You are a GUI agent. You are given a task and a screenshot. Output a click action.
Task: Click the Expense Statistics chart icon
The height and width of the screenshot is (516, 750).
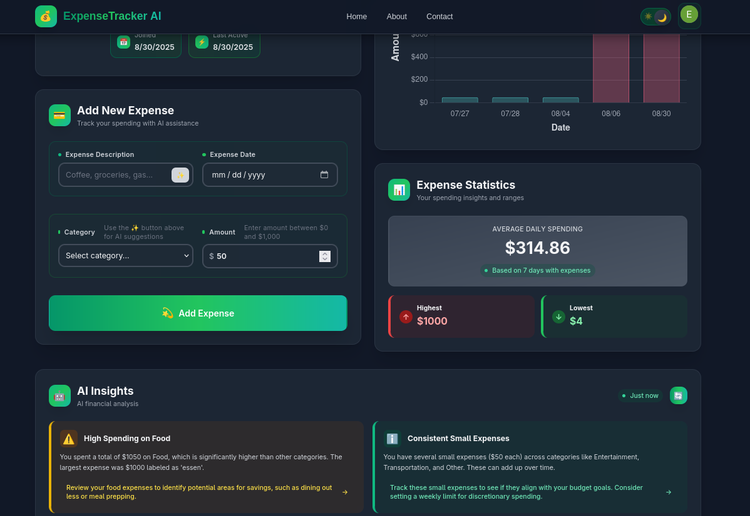(399, 190)
